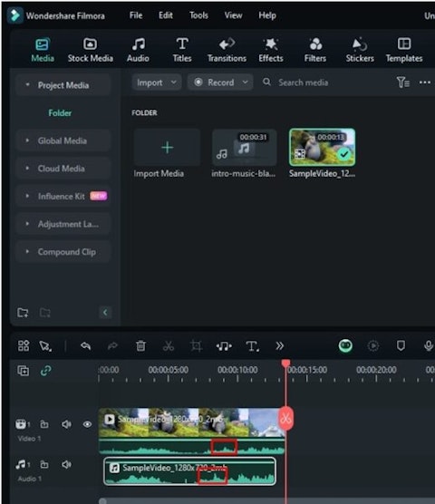Mute the Video 1 track
Viewport: 435px width, 504px height.
pos(66,424)
